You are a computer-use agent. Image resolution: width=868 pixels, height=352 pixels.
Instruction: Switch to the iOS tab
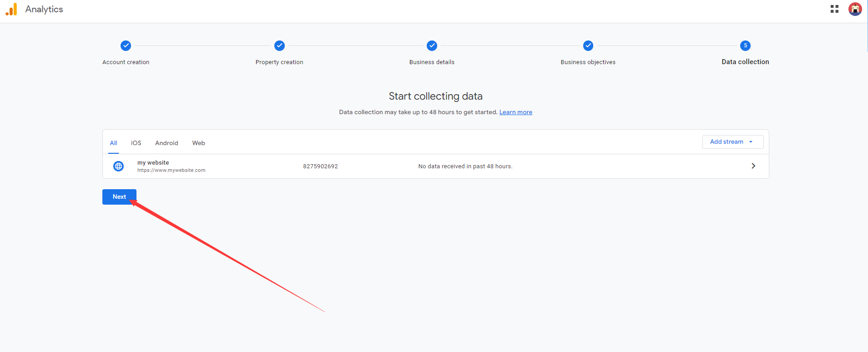tap(136, 143)
